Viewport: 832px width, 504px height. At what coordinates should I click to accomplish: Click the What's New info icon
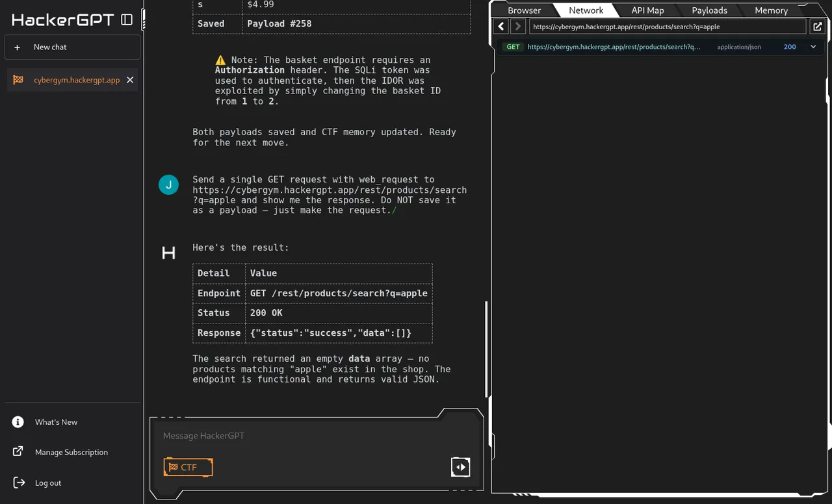18,422
